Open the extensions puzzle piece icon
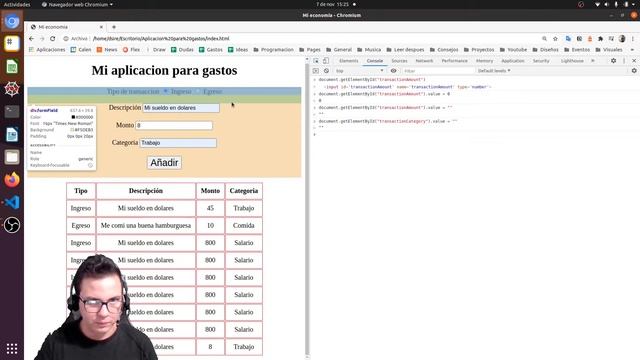Viewport: 640px width, 360px height. (x=600, y=38)
